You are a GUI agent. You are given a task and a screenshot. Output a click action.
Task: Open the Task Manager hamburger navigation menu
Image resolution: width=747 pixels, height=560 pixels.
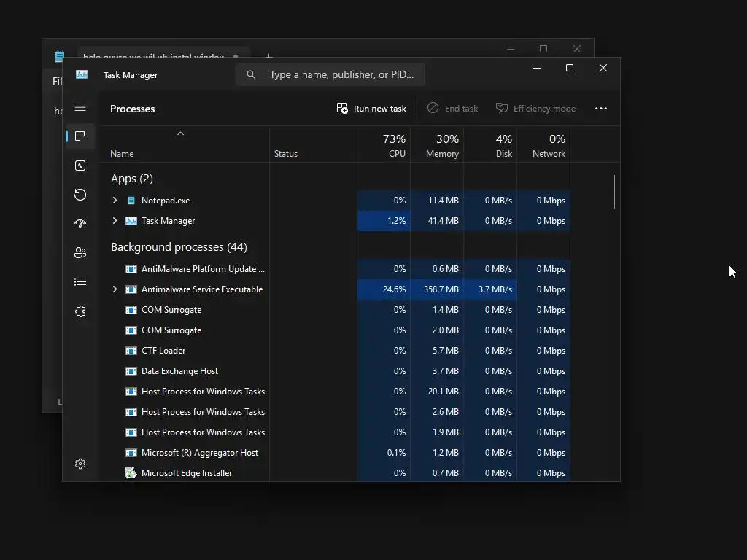(80, 107)
